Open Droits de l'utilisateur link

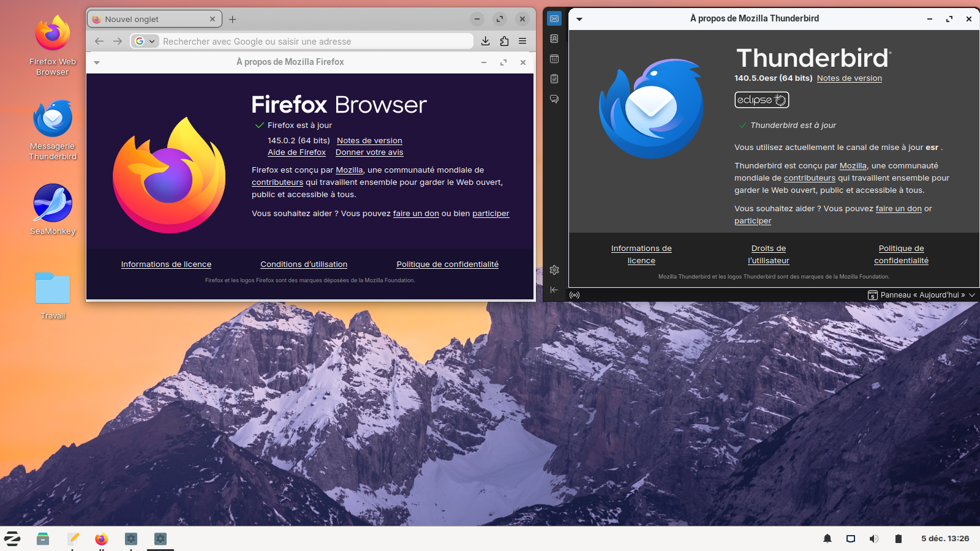point(769,255)
